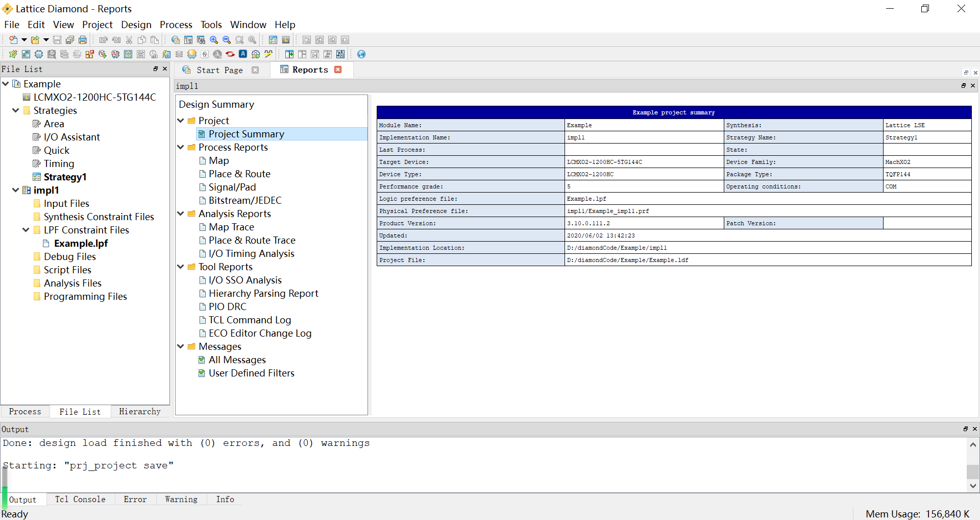This screenshot has height=520, width=980.
Task: Close the Reports tab
Action: tap(338, 69)
